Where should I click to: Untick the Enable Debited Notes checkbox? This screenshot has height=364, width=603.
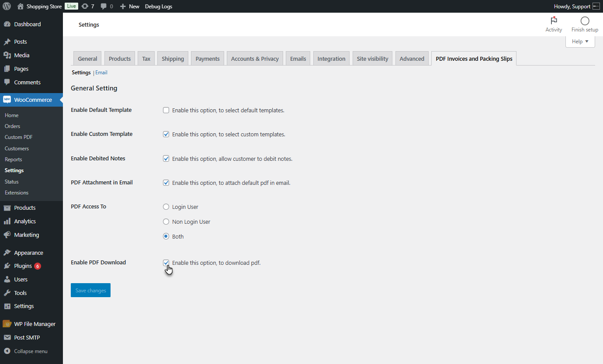pyautogui.click(x=166, y=159)
